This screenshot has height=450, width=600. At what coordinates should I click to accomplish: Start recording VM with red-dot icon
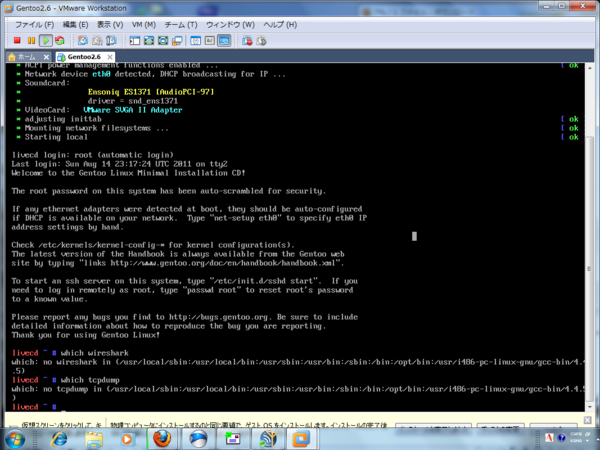(x=247, y=41)
